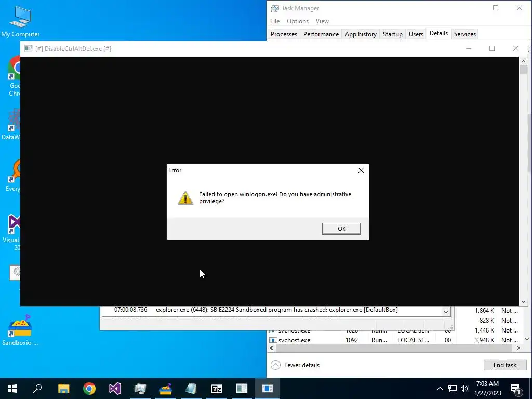Click the 828 K memory cell

click(x=486, y=320)
